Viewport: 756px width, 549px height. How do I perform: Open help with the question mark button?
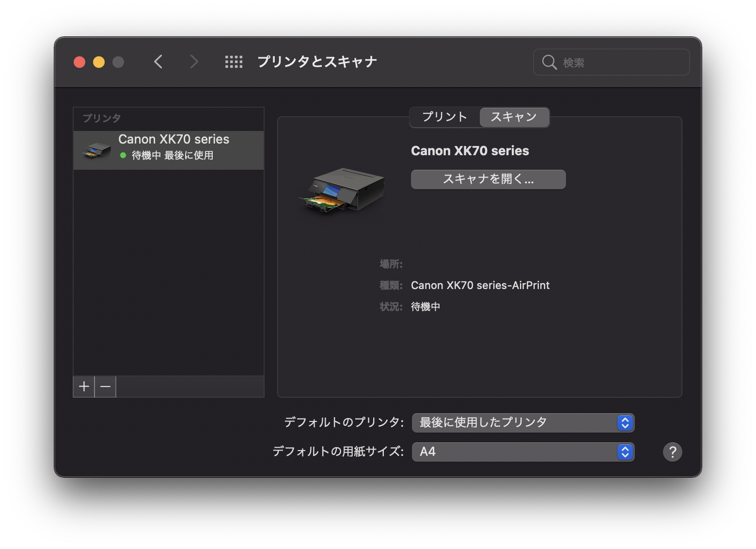tap(672, 452)
